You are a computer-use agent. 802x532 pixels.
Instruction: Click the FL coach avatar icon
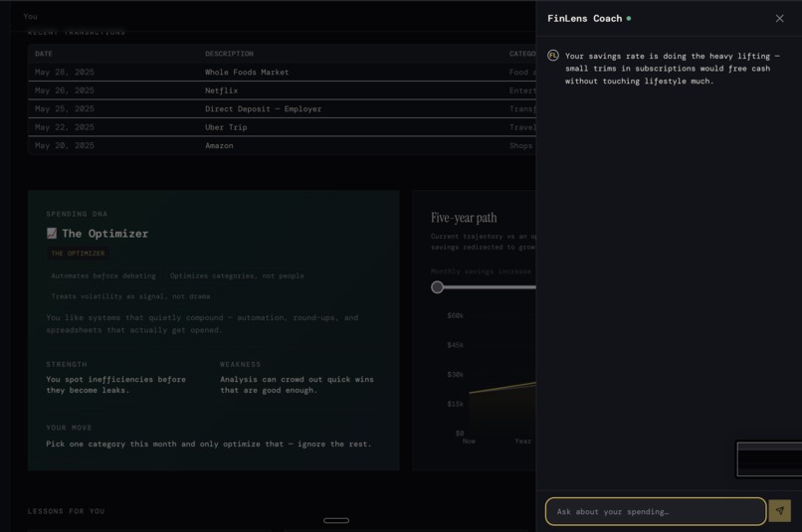pyautogui.click(x=553, y=56)
